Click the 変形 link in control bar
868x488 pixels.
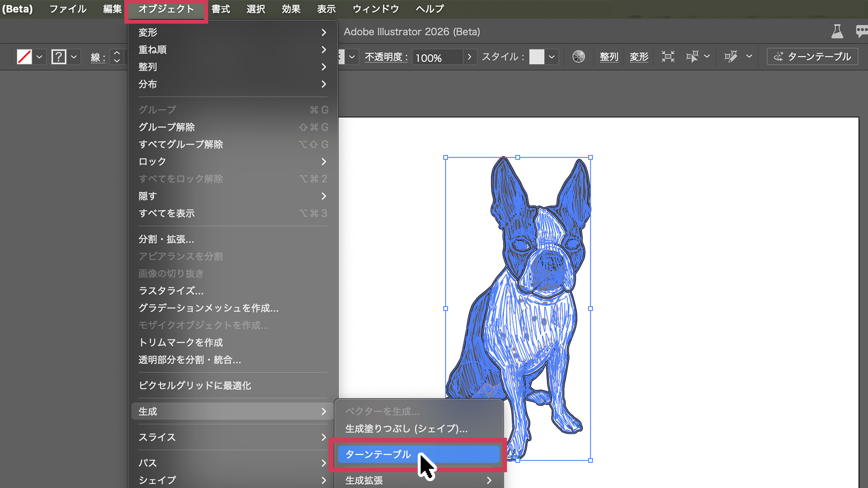pyautogui.click(x=639, y=57)
